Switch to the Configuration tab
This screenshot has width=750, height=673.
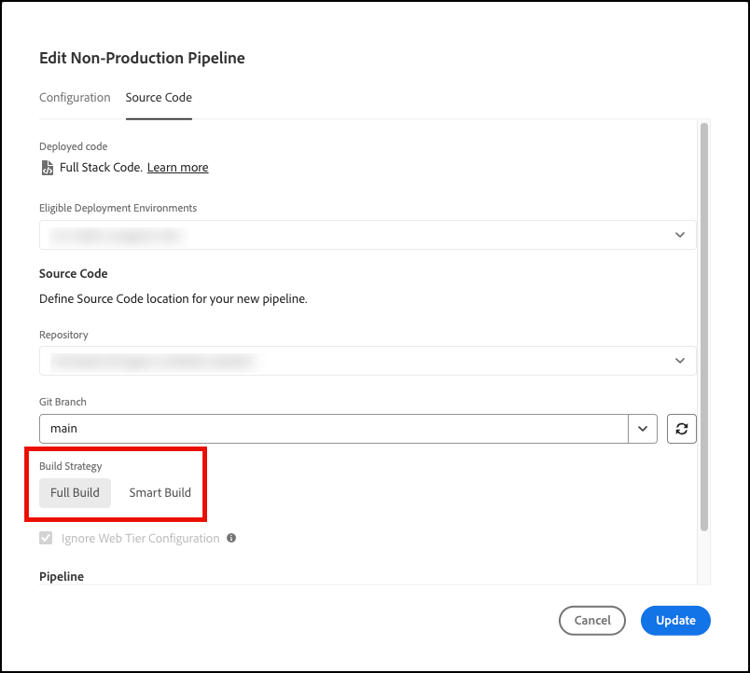(75, 98)
